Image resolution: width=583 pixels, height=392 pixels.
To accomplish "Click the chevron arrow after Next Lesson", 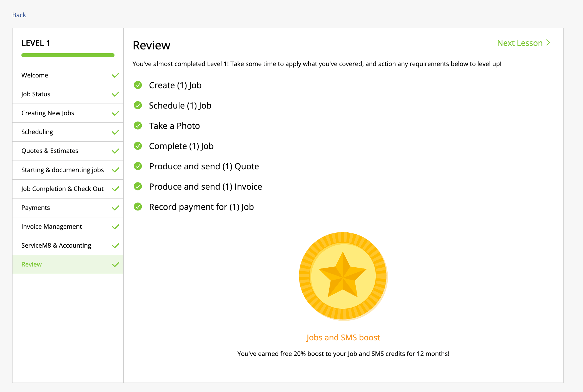I will tap(548, 43).
